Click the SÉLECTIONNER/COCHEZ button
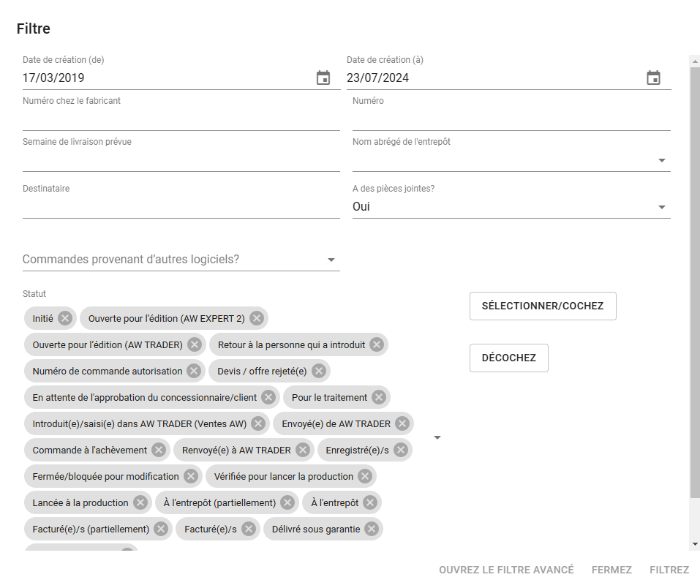700x588 pixels. (543, 306)
